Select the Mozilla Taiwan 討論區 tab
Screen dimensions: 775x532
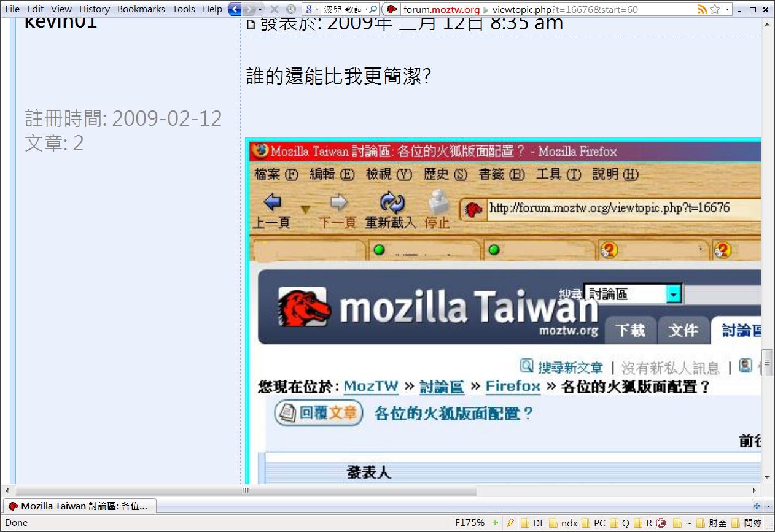click(x=80, y=506)
